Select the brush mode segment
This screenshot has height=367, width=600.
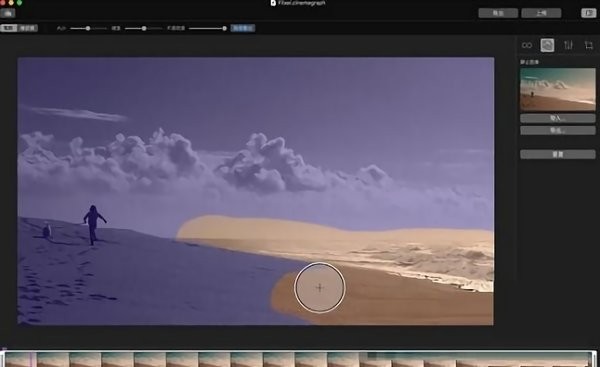point(8,28)
